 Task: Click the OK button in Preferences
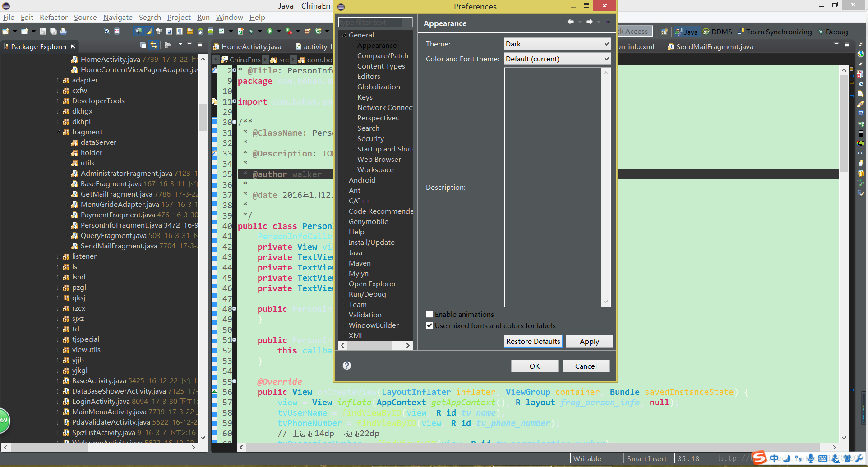click(x=535, y=366)
